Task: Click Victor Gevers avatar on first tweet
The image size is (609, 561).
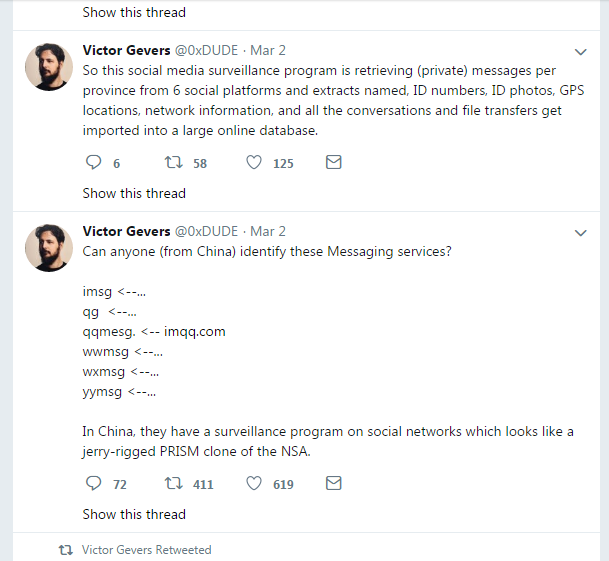Action: point(47,69)
